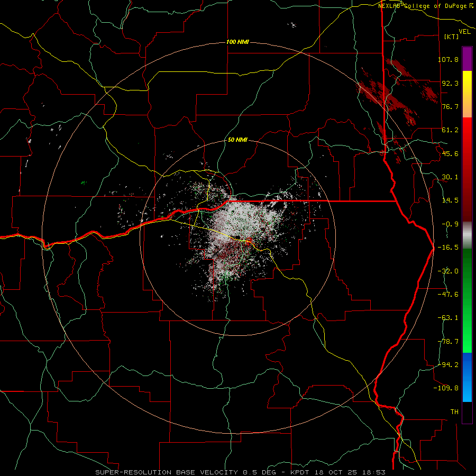Viewport: 476px width, 476px height.
Task: Click the -78.7 value on velocity scale
Action: pos(448,342)
